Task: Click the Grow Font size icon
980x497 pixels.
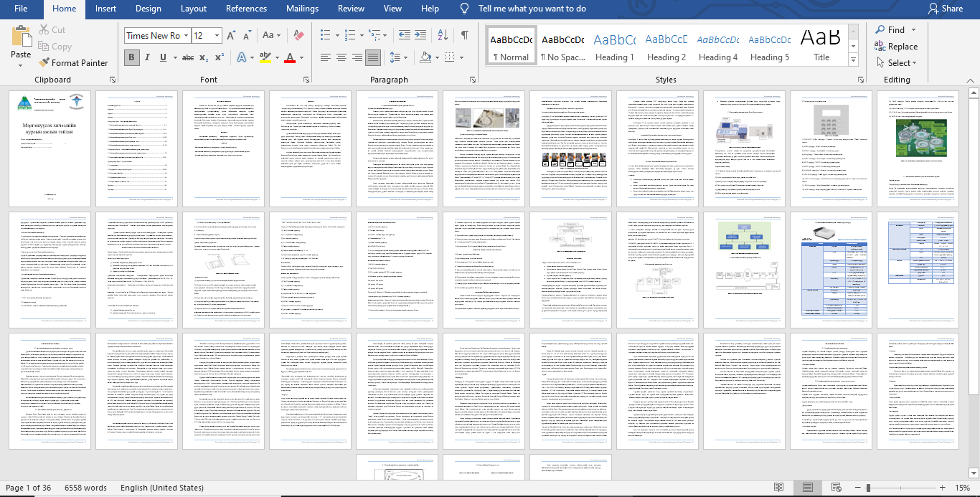Action: pyautogui.click(x=231, y=35)
